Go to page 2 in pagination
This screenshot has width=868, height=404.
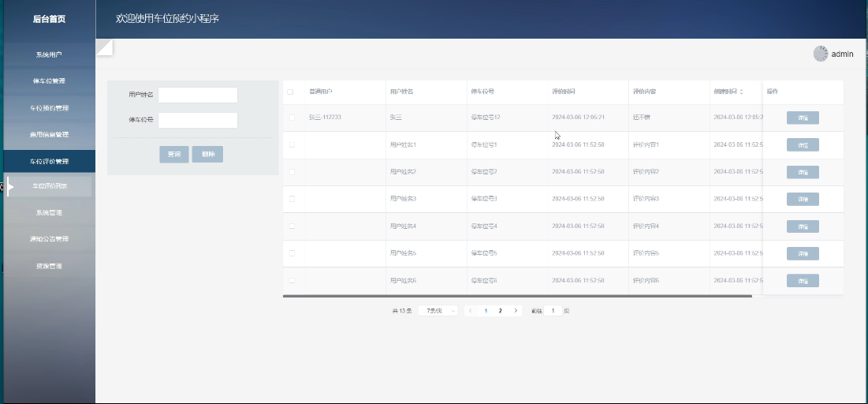pos(501,311)
